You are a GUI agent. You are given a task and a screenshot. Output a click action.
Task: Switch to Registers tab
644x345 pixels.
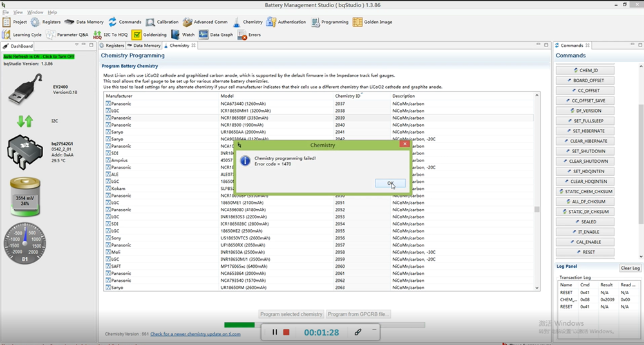click(x=111, y=46)
